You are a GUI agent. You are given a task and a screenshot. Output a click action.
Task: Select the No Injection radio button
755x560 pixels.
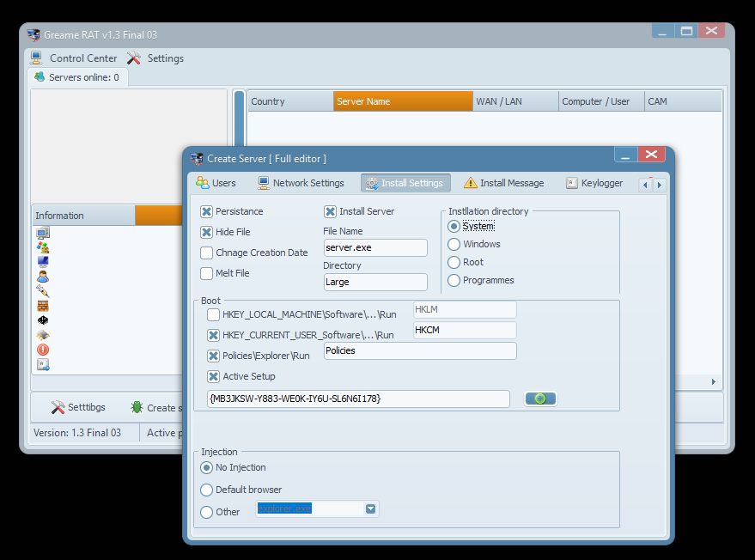206,467
